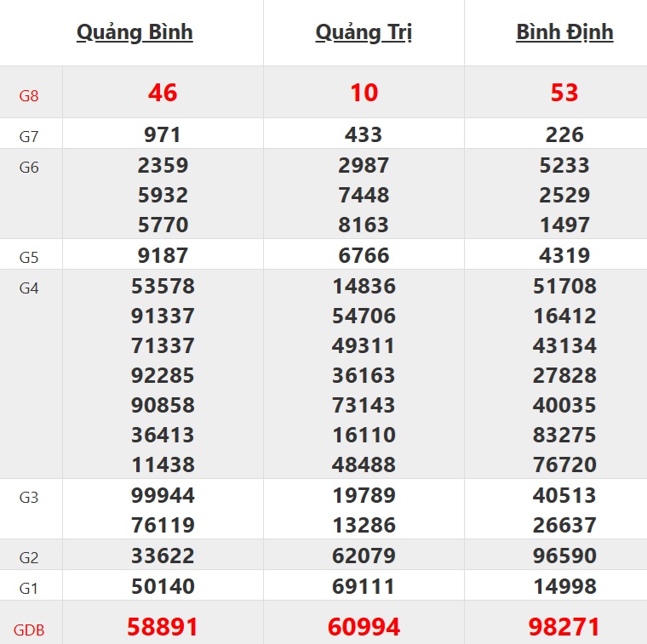The height and width of the screenshot is (644, 647).
Task: Select G6 number 7448 under Quảng Trị
Action: (x=364, y=195)
